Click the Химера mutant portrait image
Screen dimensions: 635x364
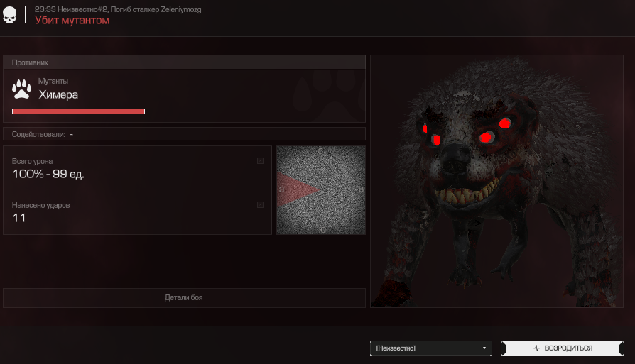point(496,181)
